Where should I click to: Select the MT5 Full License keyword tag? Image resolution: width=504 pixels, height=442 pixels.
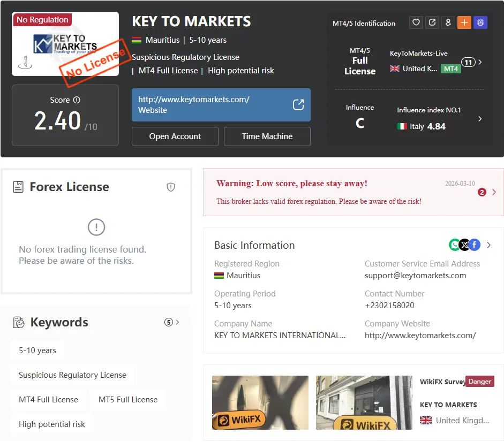click(128, 400)
